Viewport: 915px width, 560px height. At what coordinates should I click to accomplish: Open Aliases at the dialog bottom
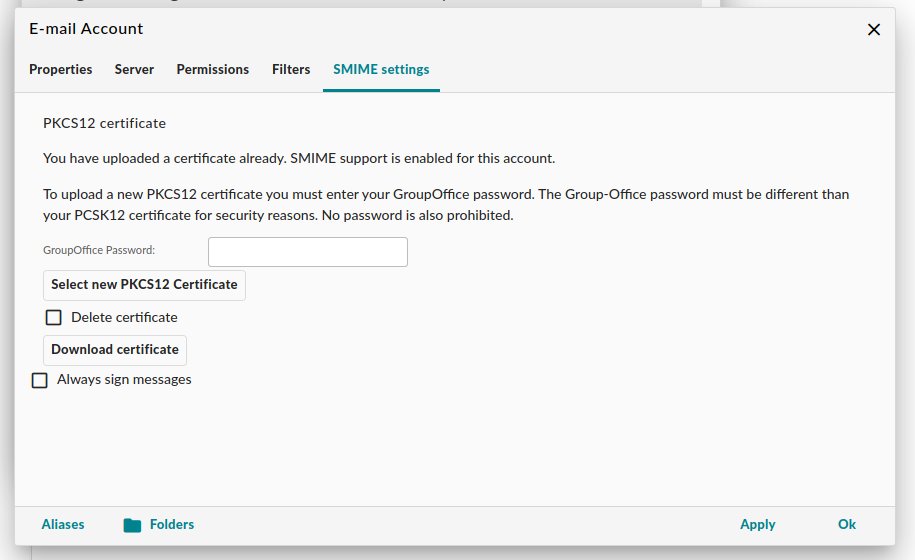click(63, 524)
